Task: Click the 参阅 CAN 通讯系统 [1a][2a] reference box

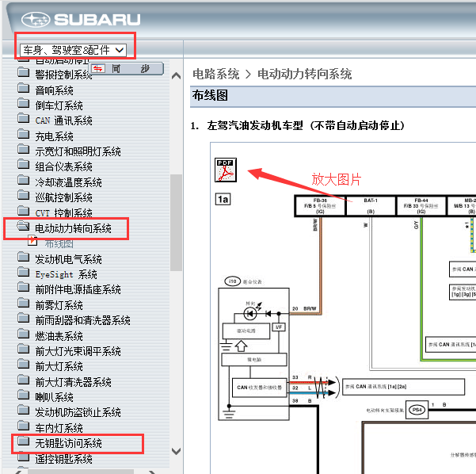Action: [403, 387]
